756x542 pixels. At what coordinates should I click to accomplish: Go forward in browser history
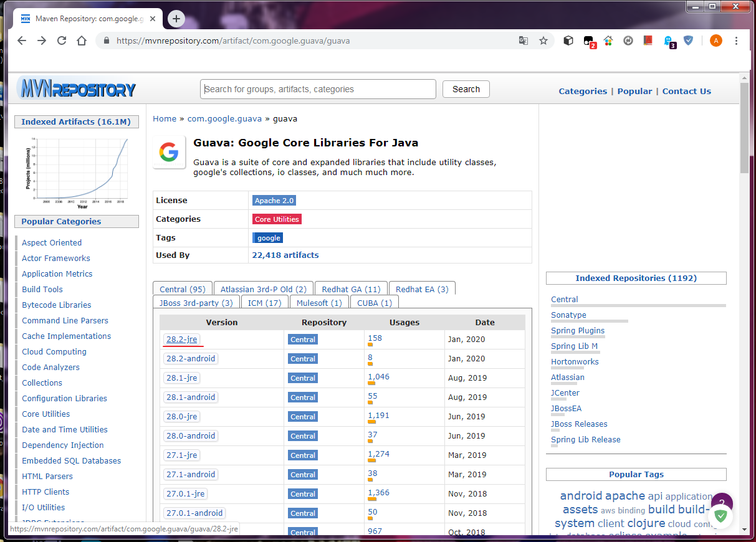coord(42,40)
